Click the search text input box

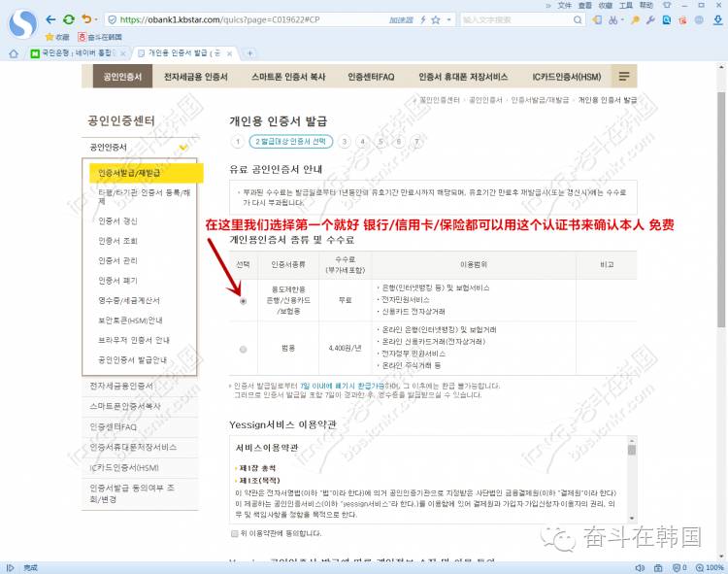tap(515, 20)
